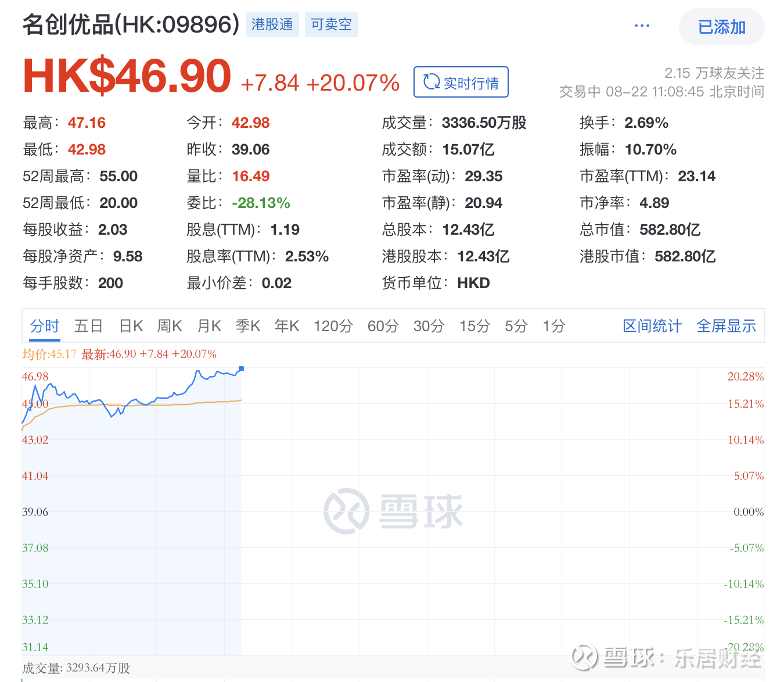Select the 港股通 tag
The width and height of the screenshot is (784, 682).
pyautogui.click(x=272, y=24)
